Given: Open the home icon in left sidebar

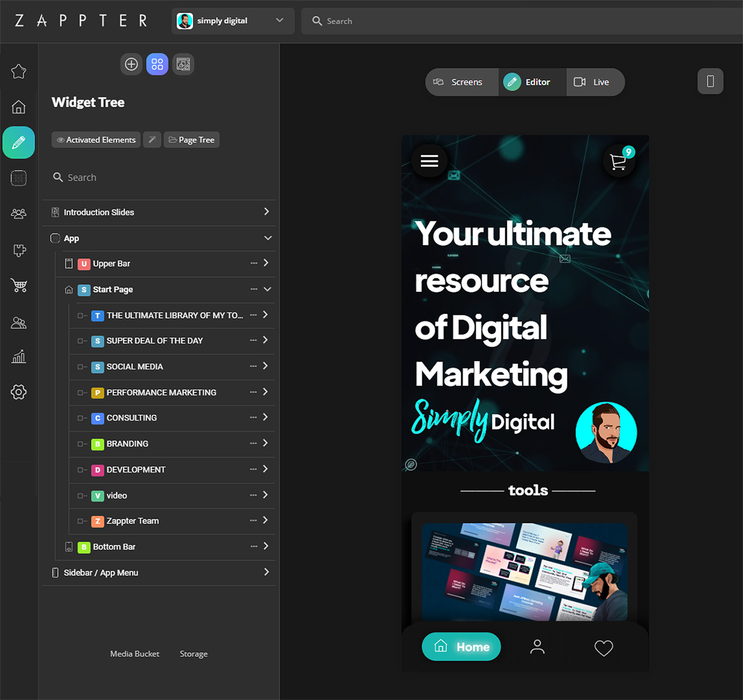Looking at the screenshot, I should (19, 107).
